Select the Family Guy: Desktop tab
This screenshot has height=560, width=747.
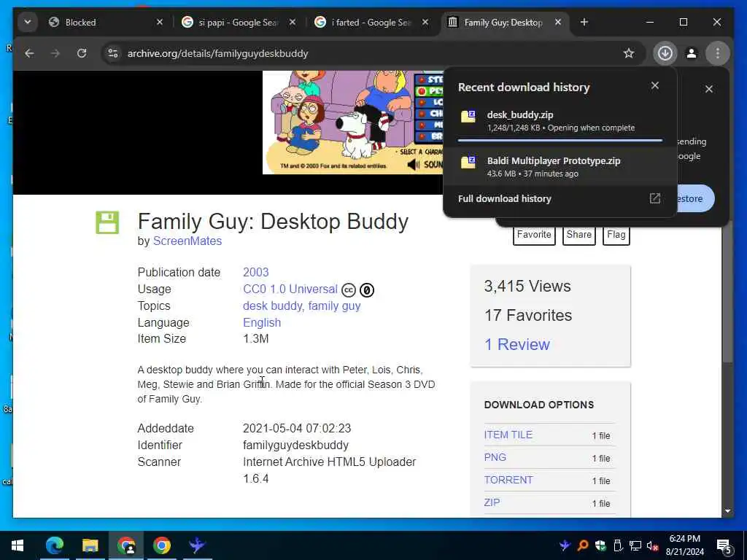point(505,22)
